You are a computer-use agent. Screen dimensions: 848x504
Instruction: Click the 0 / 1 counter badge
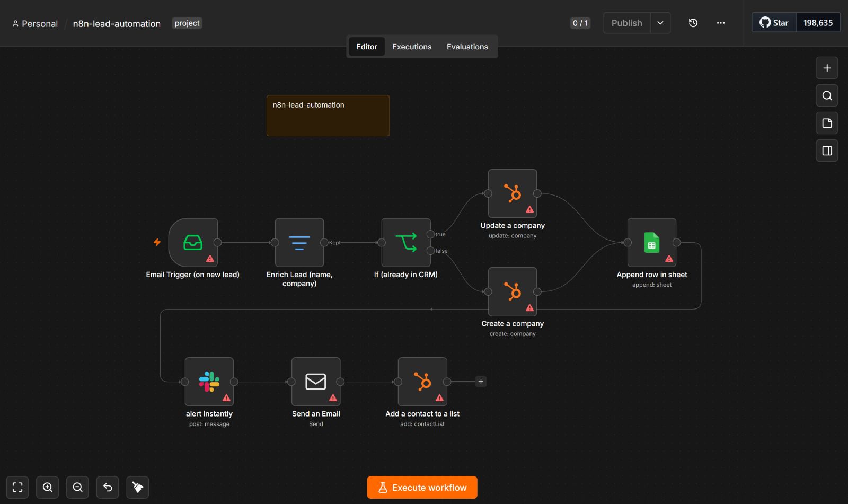tap(580, 23)
